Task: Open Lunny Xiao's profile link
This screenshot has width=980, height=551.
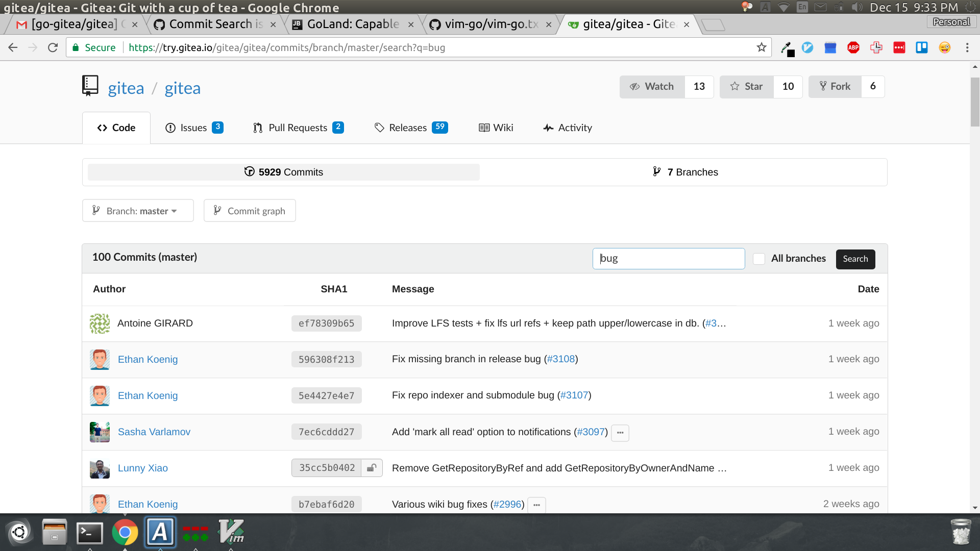Action: (x=143, y=468)
